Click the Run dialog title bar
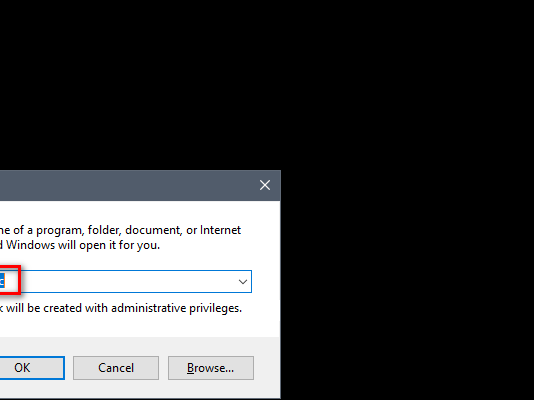The image size is (534, 400). pyautogui.click(x=126, y=185)
